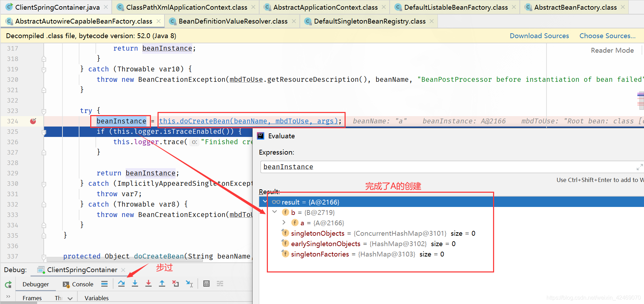
Task: Fold the doCreateBean method at line 337
Action: pyautogui.click(x=44, y=257)
